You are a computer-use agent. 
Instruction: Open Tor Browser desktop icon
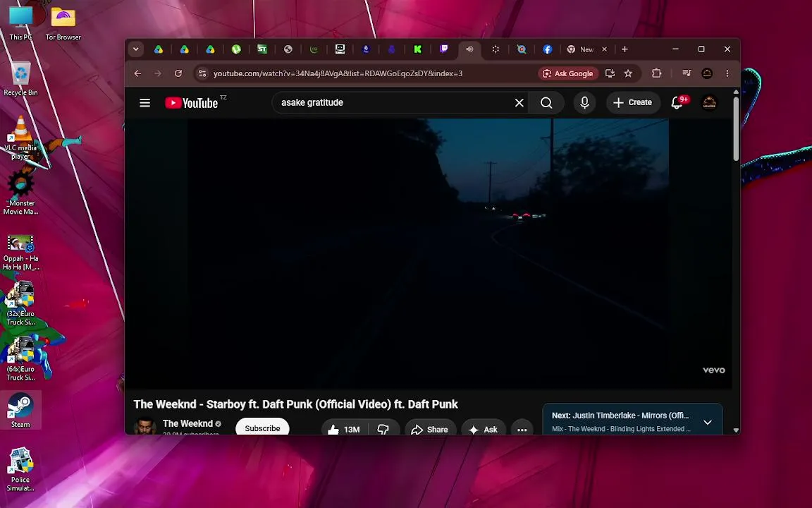63,23
